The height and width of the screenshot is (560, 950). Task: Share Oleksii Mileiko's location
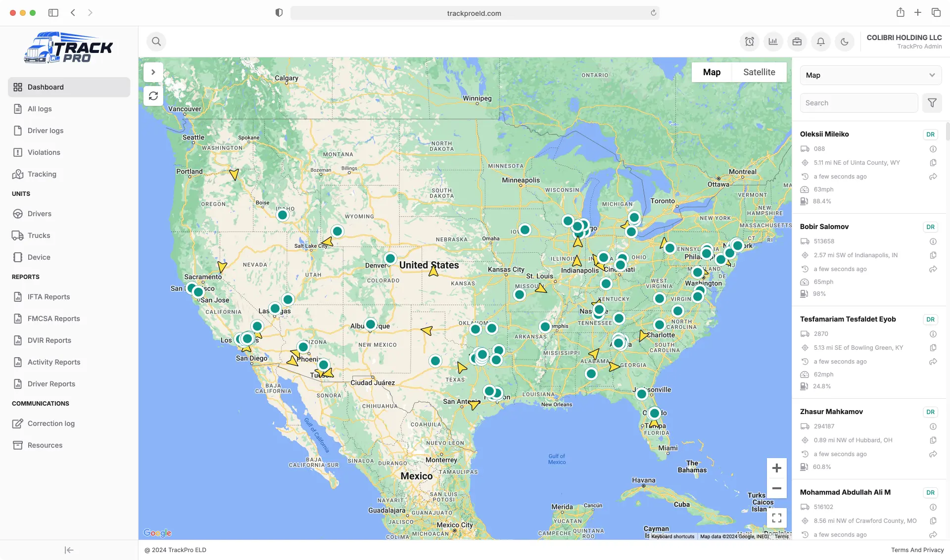click(x=933, y=177)
